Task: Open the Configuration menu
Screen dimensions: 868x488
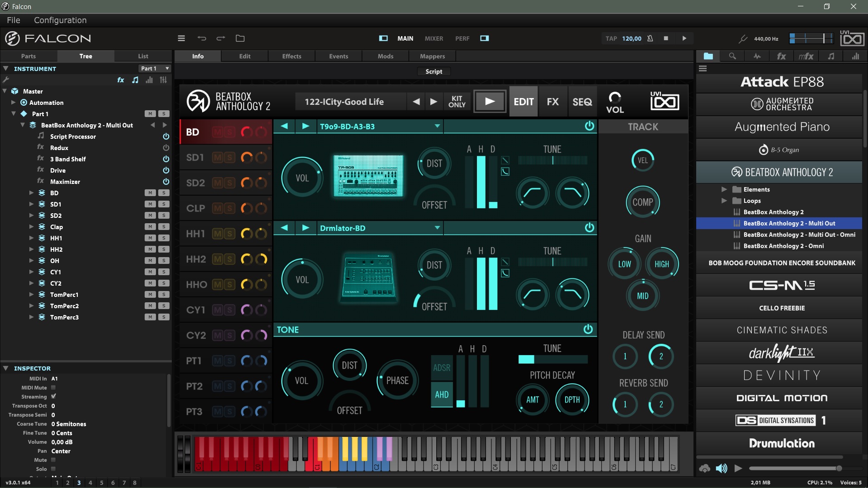Action: pyautogui.click(x=60, y=20)
